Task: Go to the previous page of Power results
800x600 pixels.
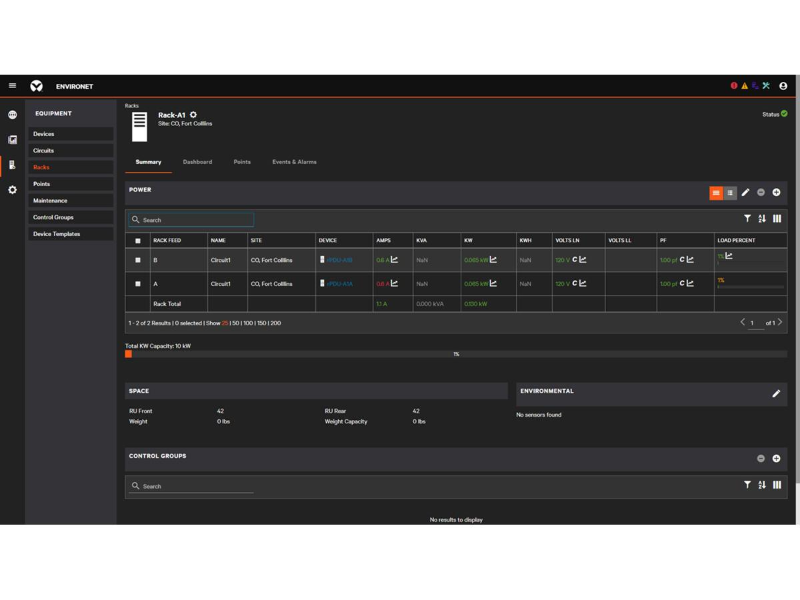Action: click(742, 322)
